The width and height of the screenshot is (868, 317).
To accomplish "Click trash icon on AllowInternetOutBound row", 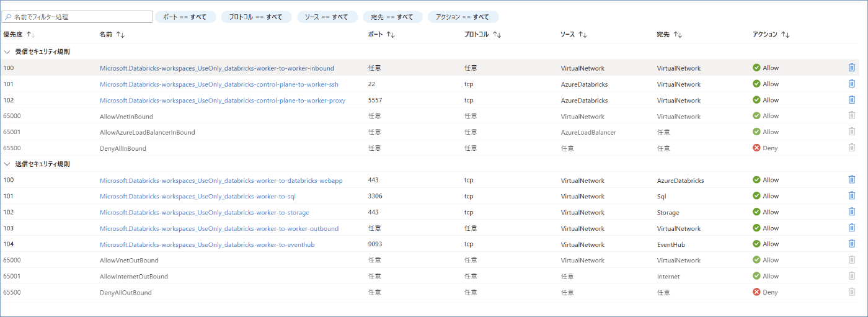I will point(852,276).
